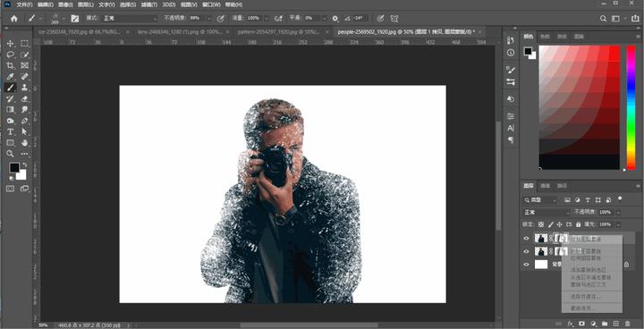Open the 3D(D) menu
This screenshot has width=644, height=329.
[168, 4]
